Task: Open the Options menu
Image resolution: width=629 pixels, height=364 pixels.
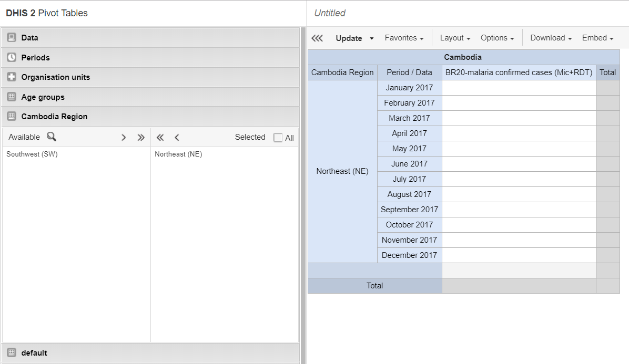Action: (x=497, y=38)
